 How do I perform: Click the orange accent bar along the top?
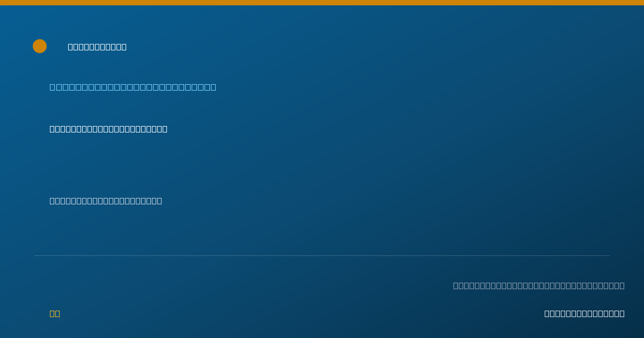tap(322, 3)
